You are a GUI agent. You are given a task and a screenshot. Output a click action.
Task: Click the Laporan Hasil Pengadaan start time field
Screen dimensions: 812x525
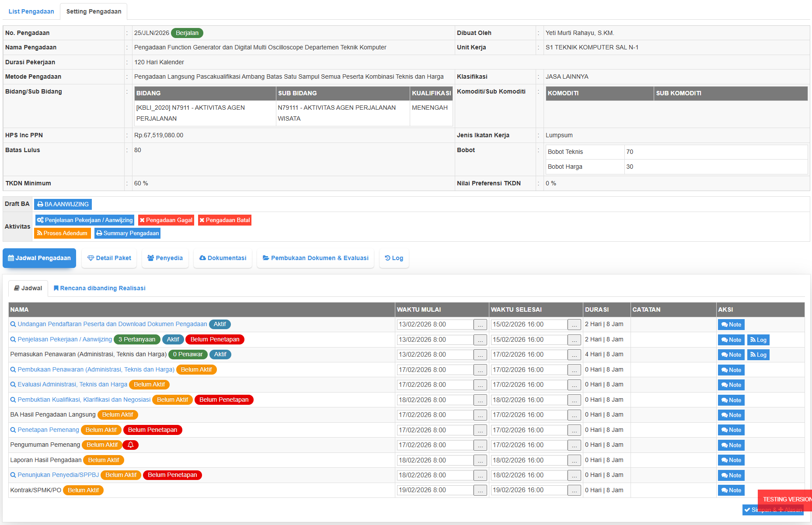coord(435,460)
